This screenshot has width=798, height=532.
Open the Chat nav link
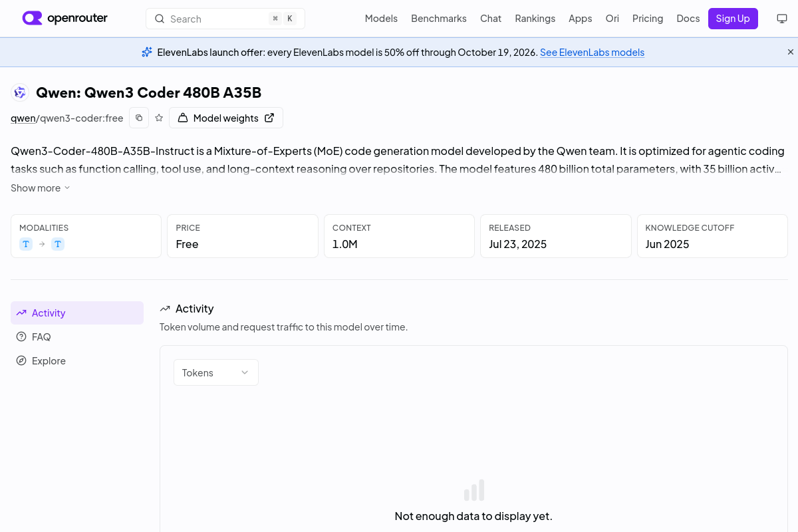tap(491, 19)
